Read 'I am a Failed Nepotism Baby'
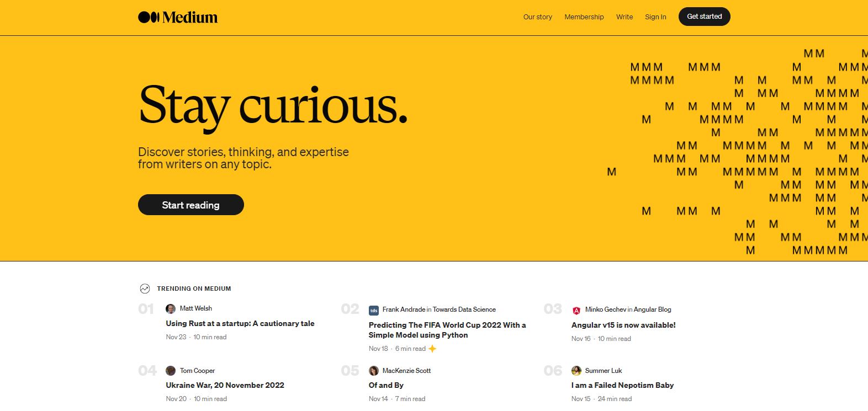Image resolution: width=868 pixels, height=411 pixels. [623, 386]
